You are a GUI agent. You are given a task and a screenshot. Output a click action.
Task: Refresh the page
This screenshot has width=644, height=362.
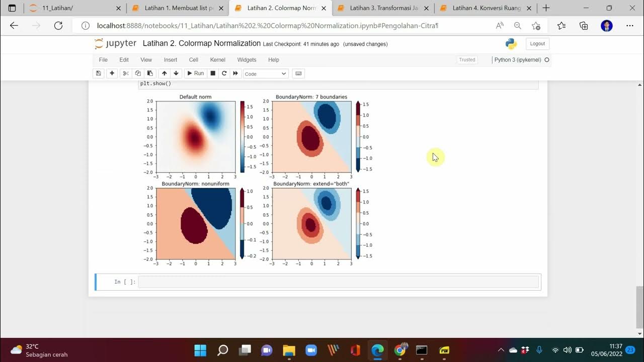[58, 26]
